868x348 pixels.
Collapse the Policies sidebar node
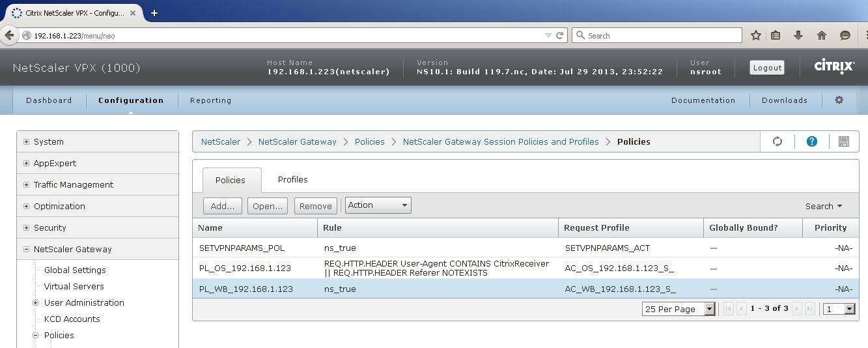click(x=36, y=335)
